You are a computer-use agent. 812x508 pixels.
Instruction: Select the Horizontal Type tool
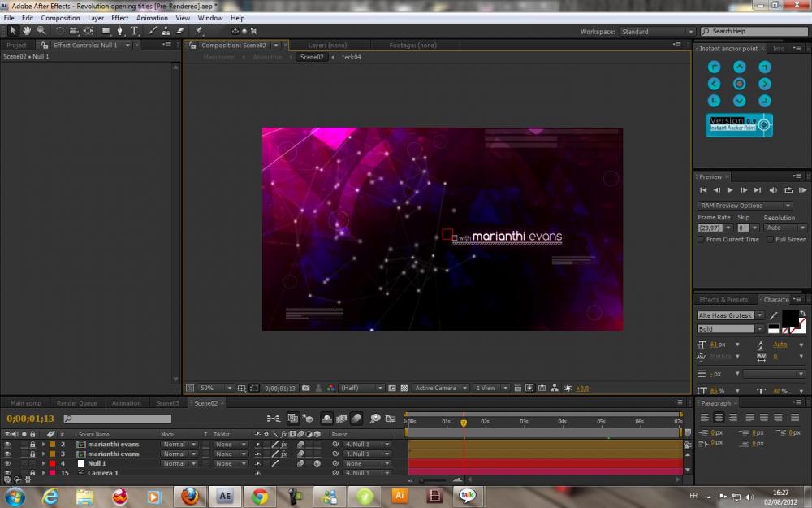[134, 31]
